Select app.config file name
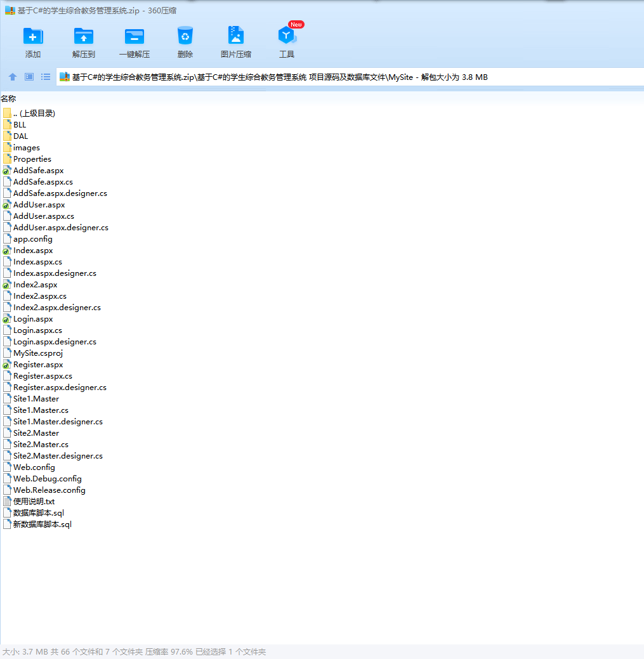The width and height of the screenshot is (644, 659). click(x=33, y=238)
